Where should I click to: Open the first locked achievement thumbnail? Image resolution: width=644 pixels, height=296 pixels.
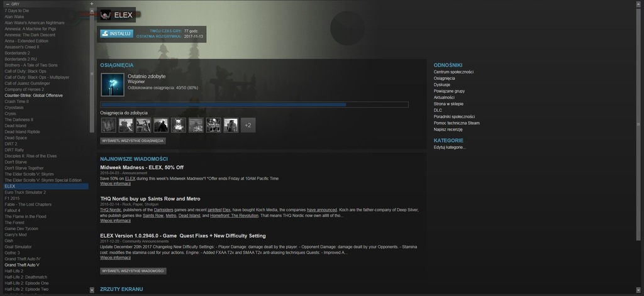108,125
